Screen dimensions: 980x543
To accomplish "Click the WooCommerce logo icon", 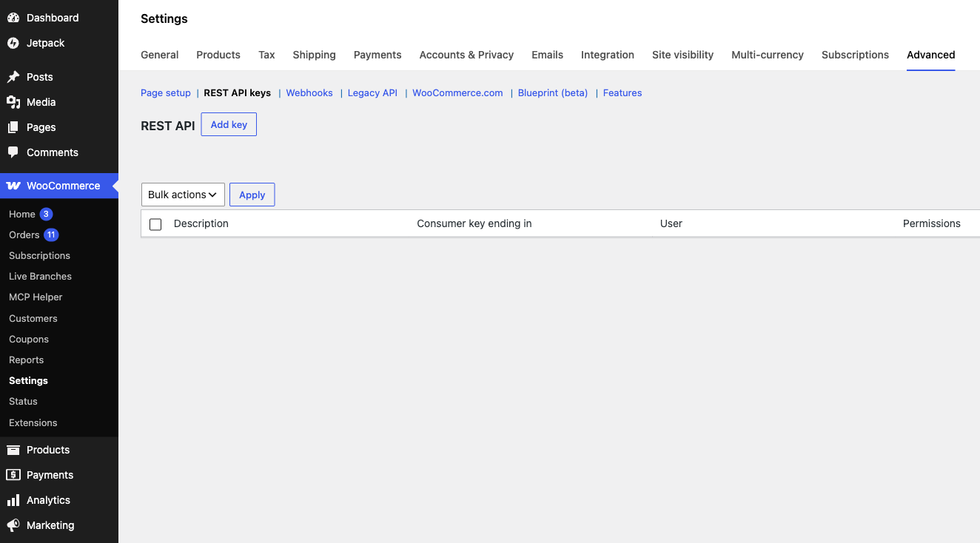I will (13, 186).
